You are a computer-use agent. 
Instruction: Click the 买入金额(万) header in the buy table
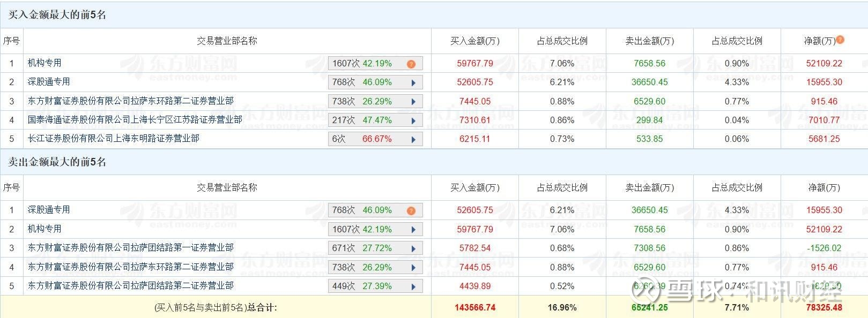(x=474, y=41)
